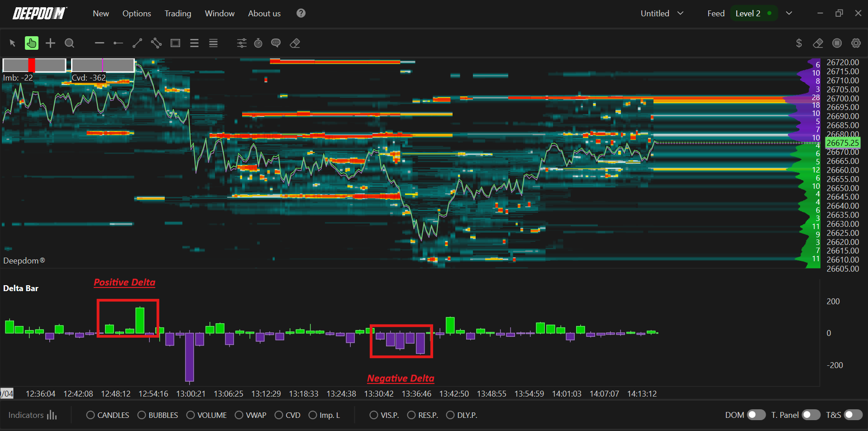Toggle the T. Panel switch
Screen dimensions: 868x431
[811, 415]
